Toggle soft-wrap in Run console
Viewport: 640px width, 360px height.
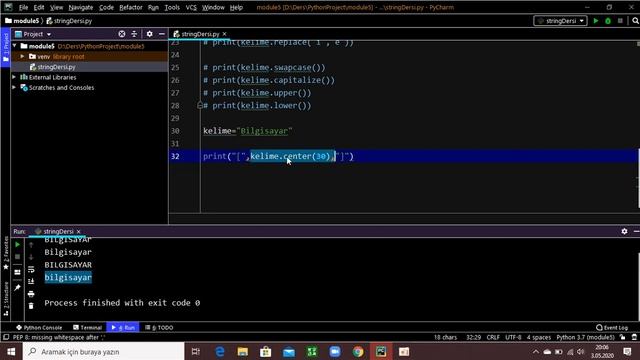31,269
